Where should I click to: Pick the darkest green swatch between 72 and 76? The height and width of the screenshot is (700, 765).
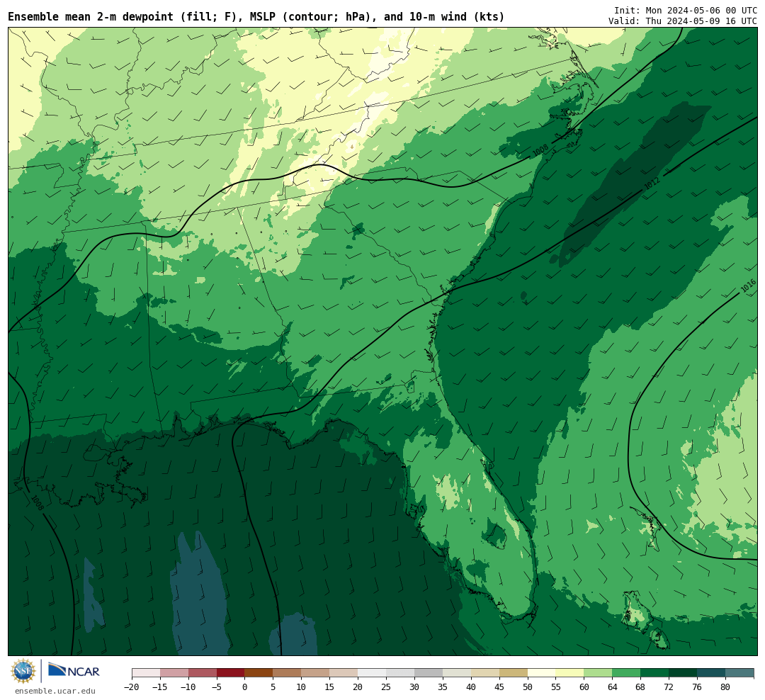pos(684,673)
